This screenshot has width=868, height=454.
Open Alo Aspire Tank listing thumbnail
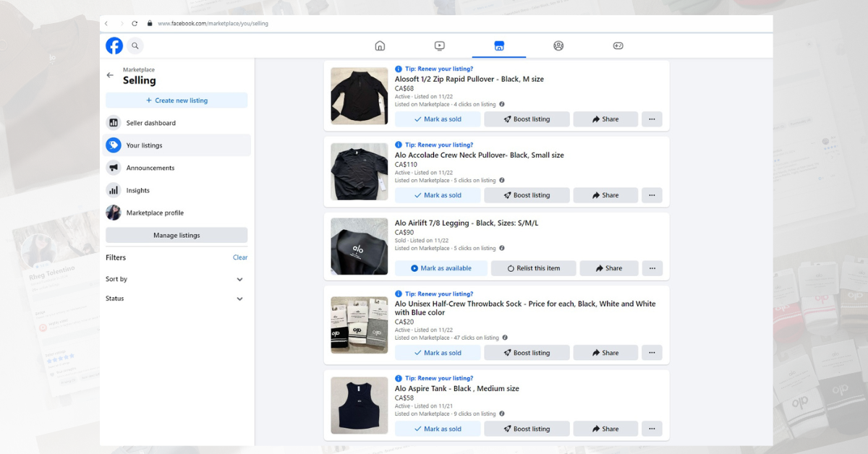point(359,406)
